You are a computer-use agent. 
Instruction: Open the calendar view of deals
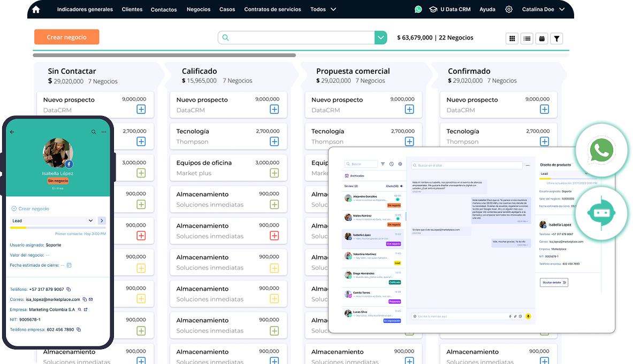tap(542, 38)
